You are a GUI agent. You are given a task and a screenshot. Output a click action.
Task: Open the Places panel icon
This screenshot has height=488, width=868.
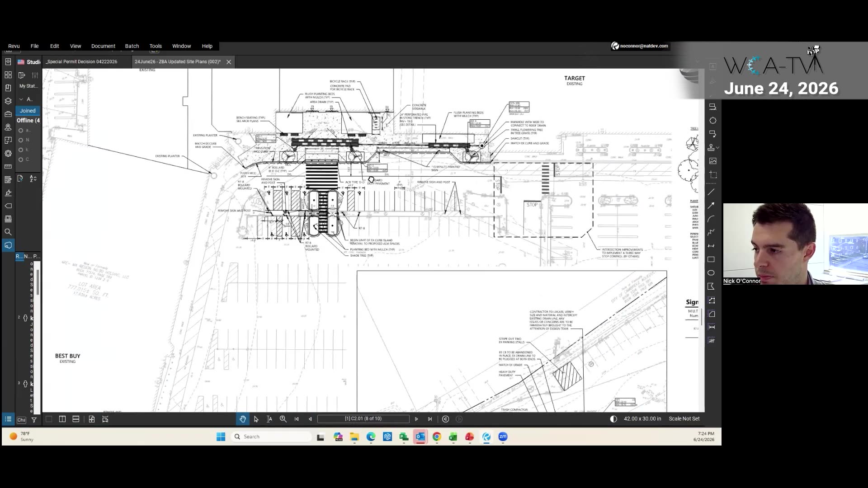8,127
